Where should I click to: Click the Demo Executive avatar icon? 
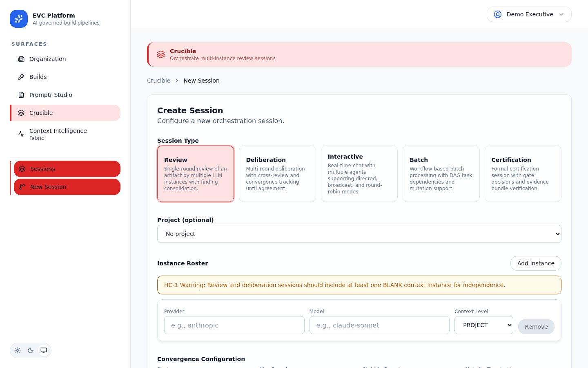point(497,14)
